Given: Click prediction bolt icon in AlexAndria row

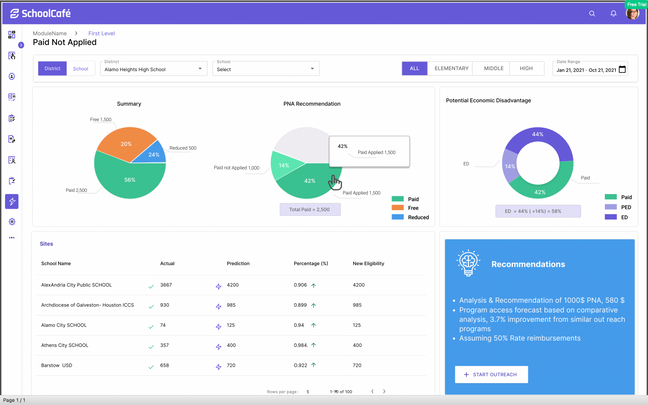Looking at the screenshot, I should point(218,286).
